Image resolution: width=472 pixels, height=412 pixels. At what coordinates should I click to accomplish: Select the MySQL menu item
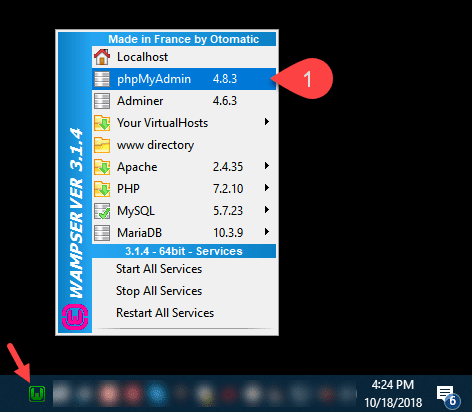(x=184, y=211)
